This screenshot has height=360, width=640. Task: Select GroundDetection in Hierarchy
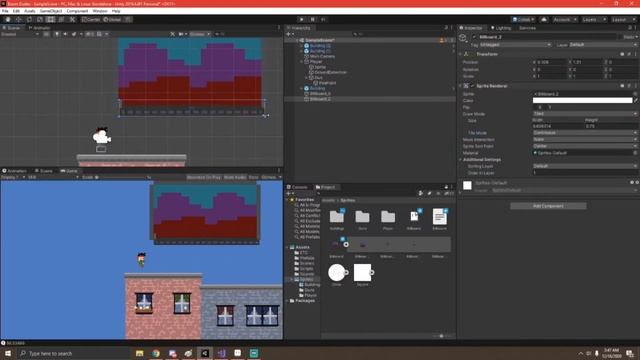pyautogui.click(x=330, y=72)
